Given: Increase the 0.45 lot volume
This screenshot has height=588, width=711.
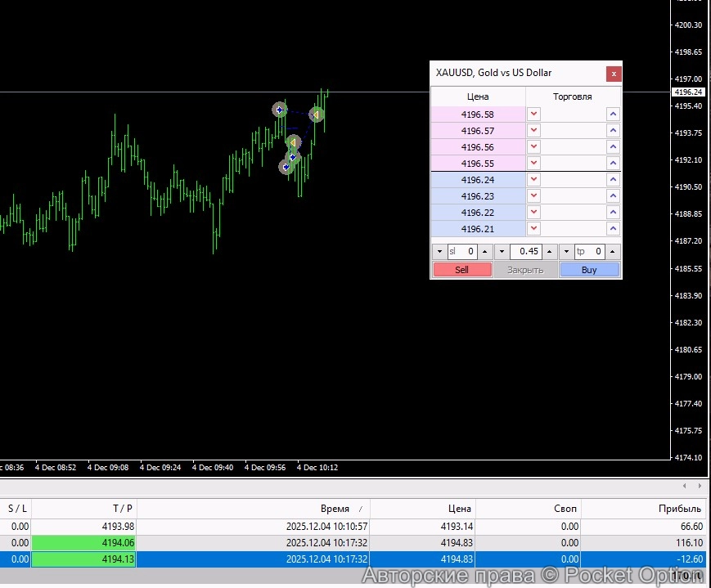Looking at the screenshot, I should tap(549, 252).
